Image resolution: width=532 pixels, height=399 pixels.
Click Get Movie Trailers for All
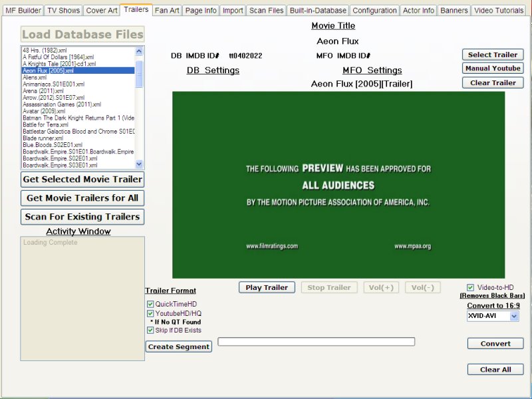coord(82,198)
